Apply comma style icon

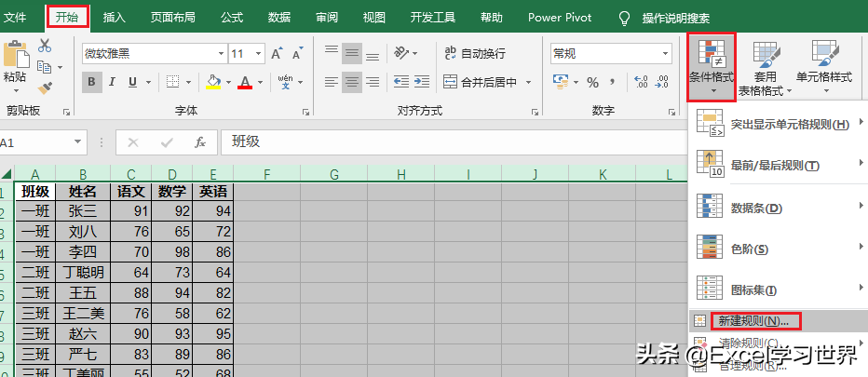[612, 82]
